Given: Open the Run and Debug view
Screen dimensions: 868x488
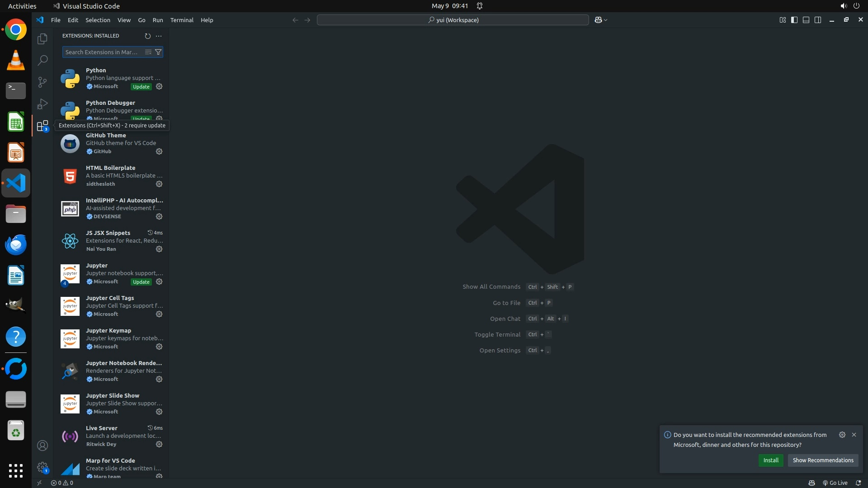Looking at the screenshot, I should pos(42,104).
